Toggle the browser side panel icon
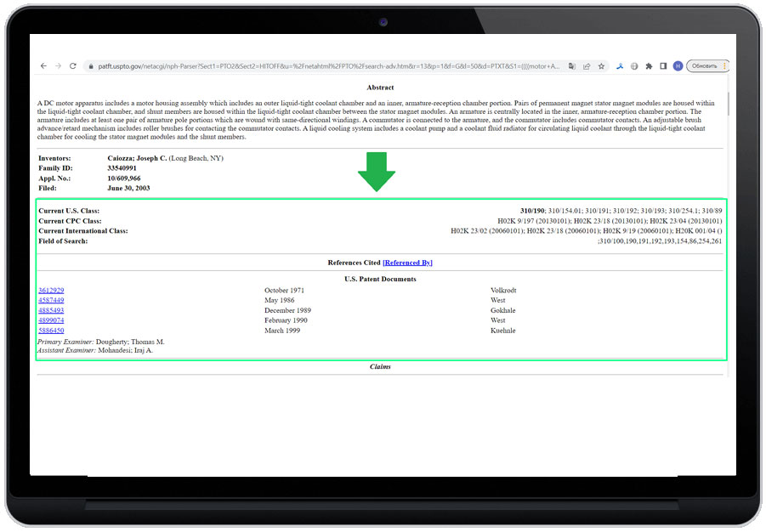This screenshot has width=766, height=532. 663,65
